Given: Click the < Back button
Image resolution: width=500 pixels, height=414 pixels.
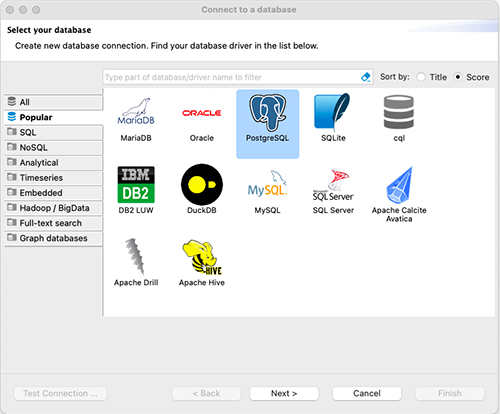Looking at the screenshot, I should (206, 393).
